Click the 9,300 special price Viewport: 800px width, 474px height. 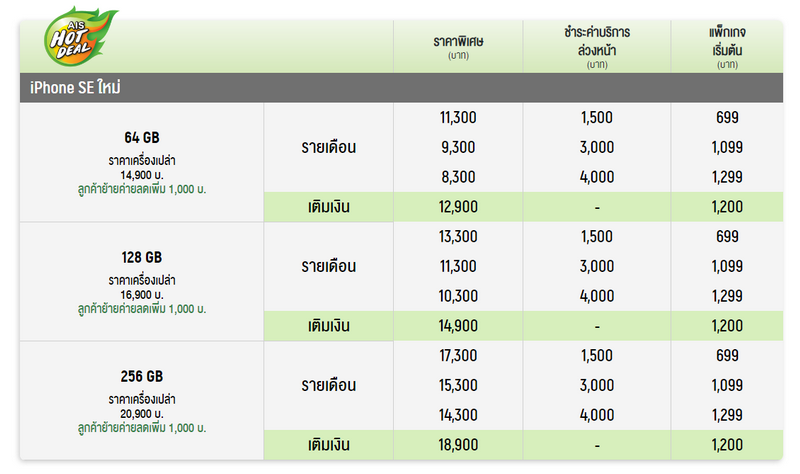coord(459,147)
